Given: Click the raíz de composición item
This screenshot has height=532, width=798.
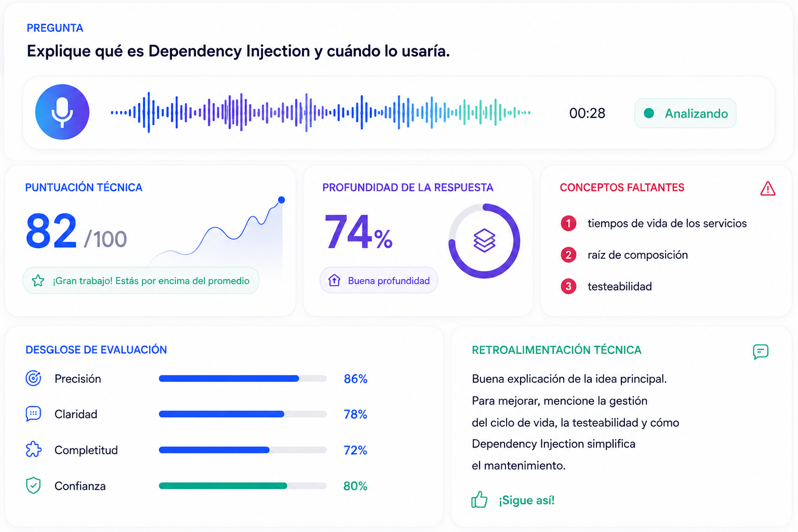Looking at the screenshot, I should pos(637,255).
